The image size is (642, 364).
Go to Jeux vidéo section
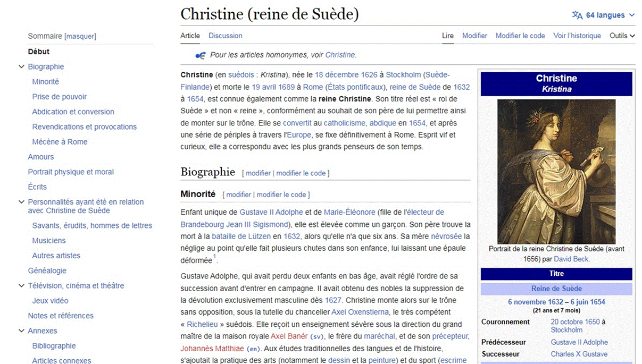51,301
